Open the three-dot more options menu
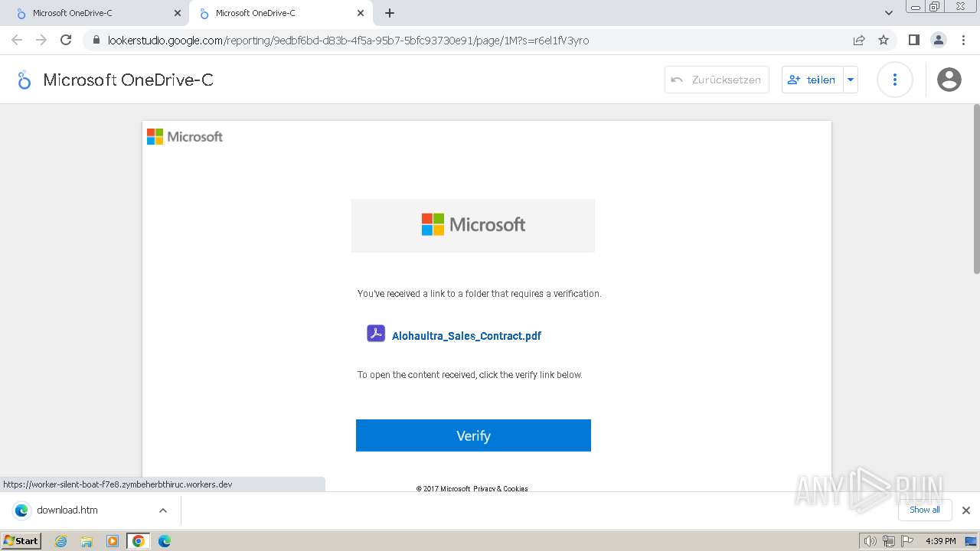980x551 pixels. click(894, 80)
